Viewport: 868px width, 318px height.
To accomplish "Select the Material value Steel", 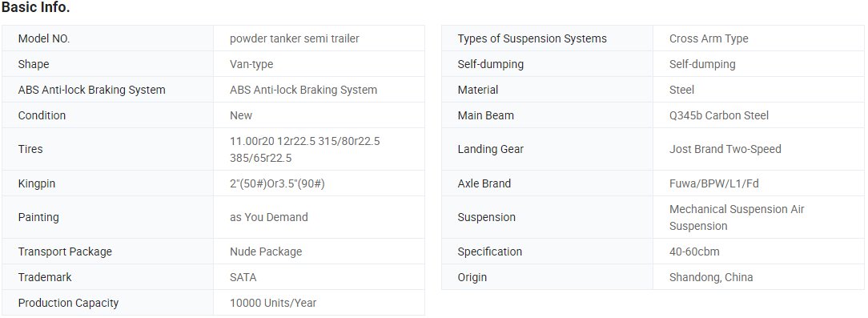I will [681, 90].
